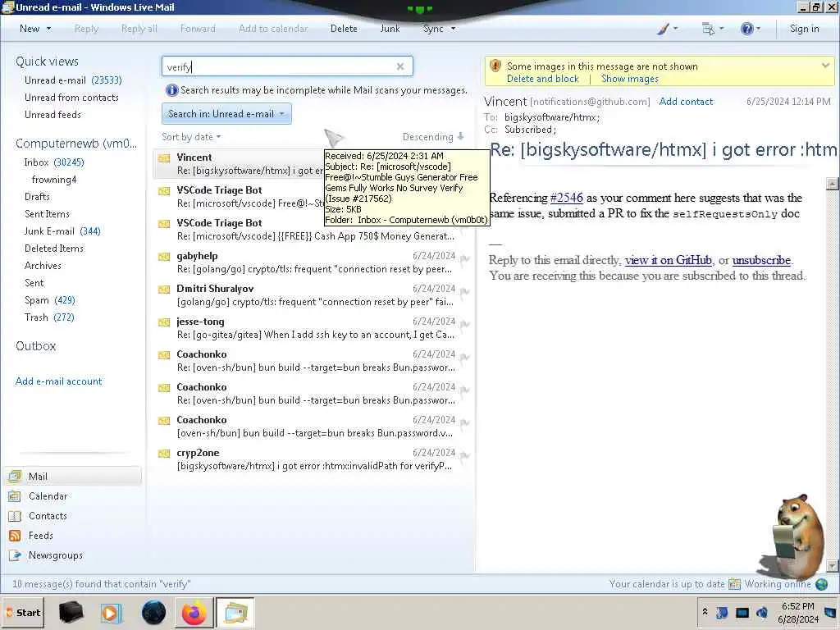Flag the Coachonko message reading "[oven-sh/bun] bun build" with no Re:
Viewport: 840px width, 630px height.
pos(464,423)
